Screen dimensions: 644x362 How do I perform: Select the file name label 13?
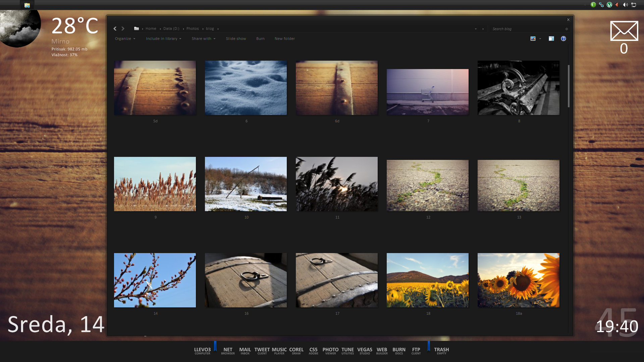[519, 217]
